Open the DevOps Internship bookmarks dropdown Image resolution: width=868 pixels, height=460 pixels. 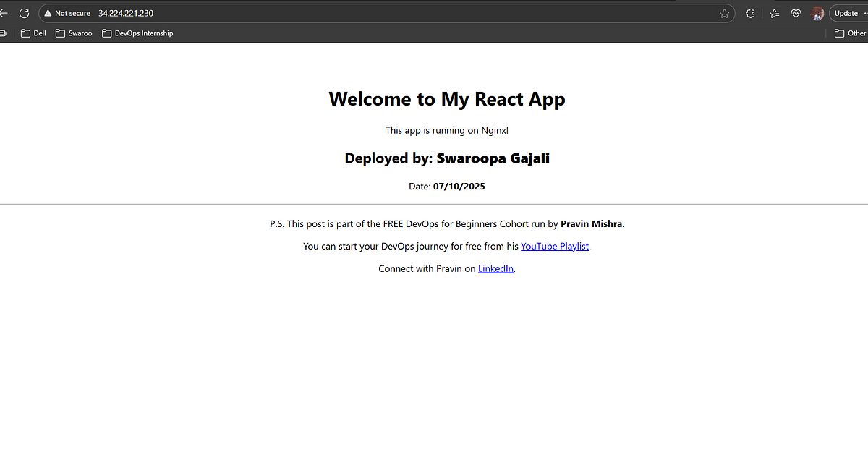(x=137, y=33)
